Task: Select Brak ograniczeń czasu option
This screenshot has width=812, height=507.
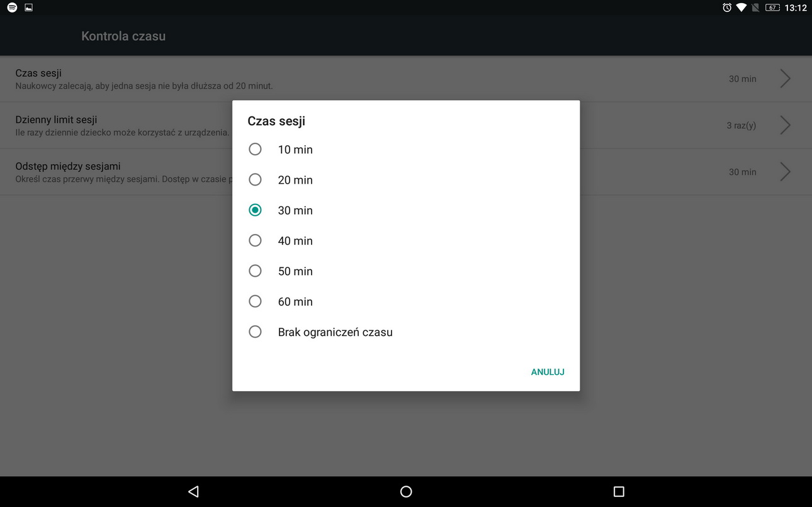Action: coord(255,331)
